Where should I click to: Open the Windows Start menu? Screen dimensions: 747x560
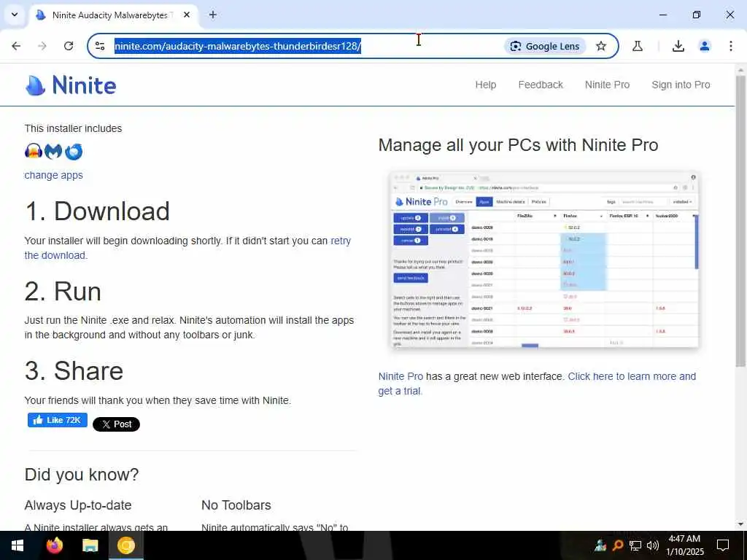pyautogui.click(x=18, y=545)
